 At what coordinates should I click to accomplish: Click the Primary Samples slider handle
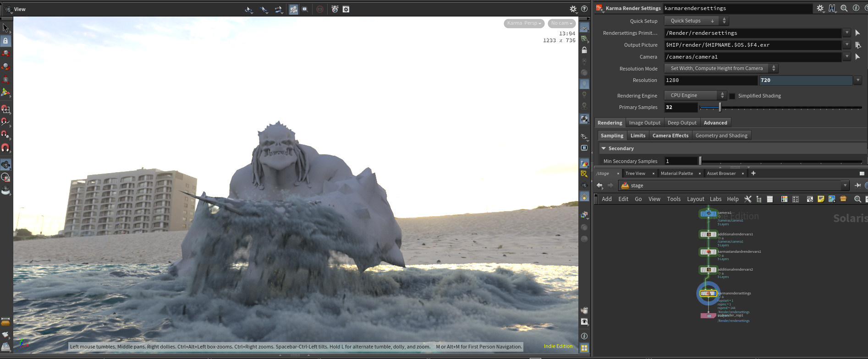pyautogui.click(x=720, y=107)
